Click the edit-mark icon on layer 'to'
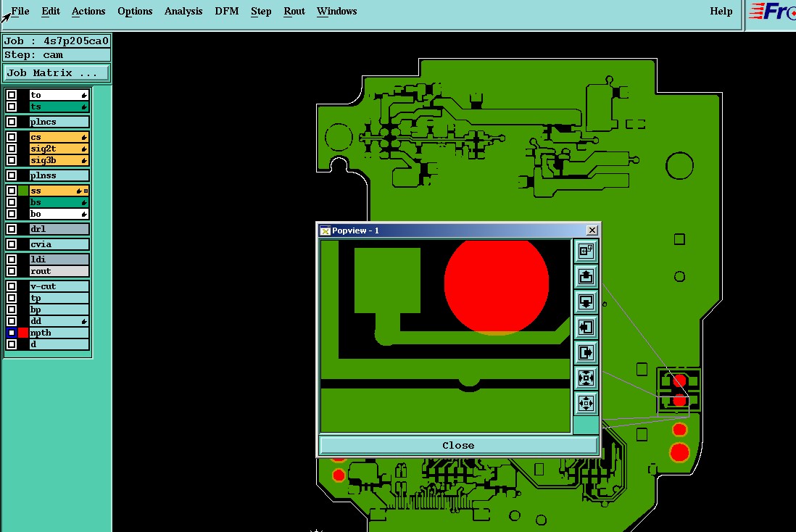 [84, 95]
